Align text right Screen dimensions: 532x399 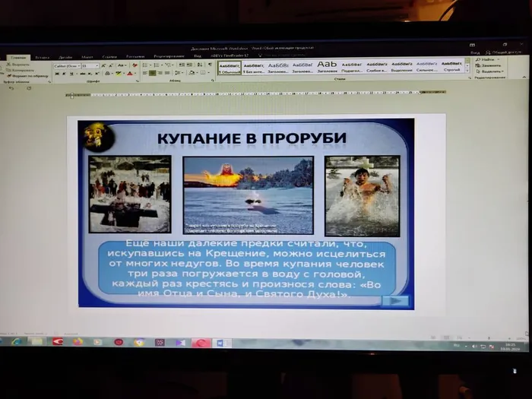160,73
